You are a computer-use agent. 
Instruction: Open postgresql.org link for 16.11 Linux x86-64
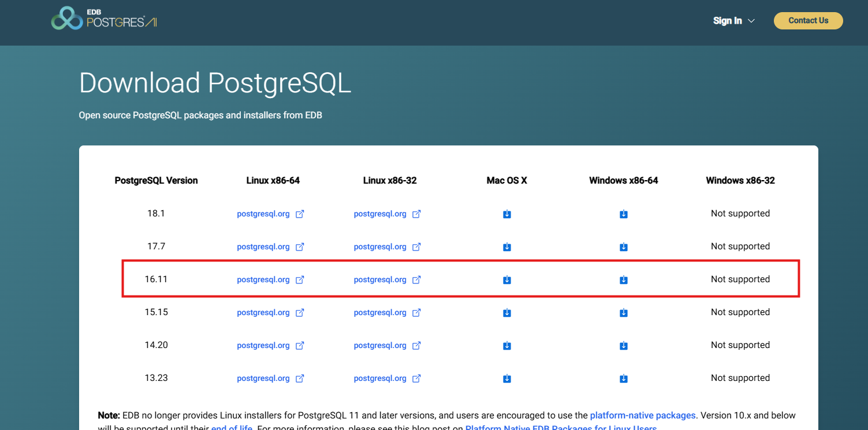[270, 280]
